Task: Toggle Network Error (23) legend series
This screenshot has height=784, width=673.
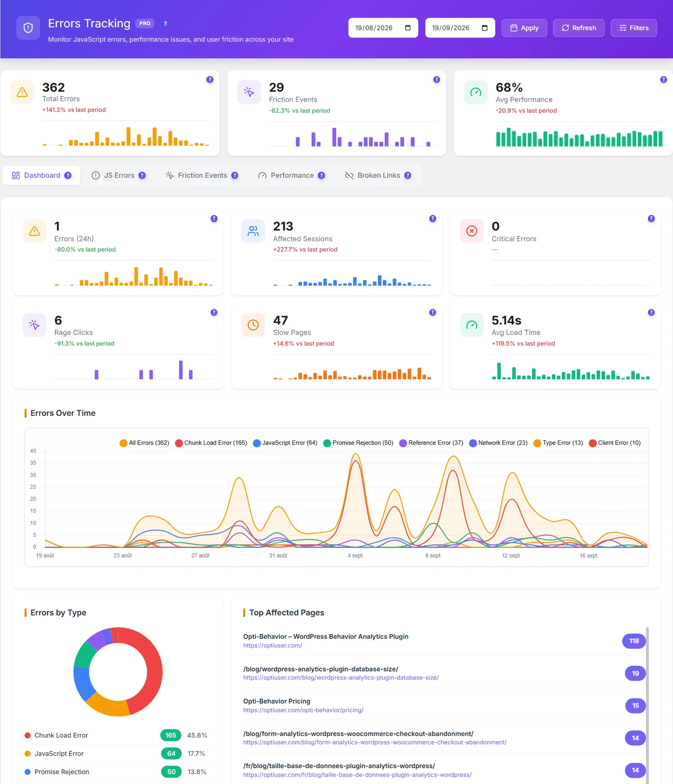Action: [x=498, y=443]
